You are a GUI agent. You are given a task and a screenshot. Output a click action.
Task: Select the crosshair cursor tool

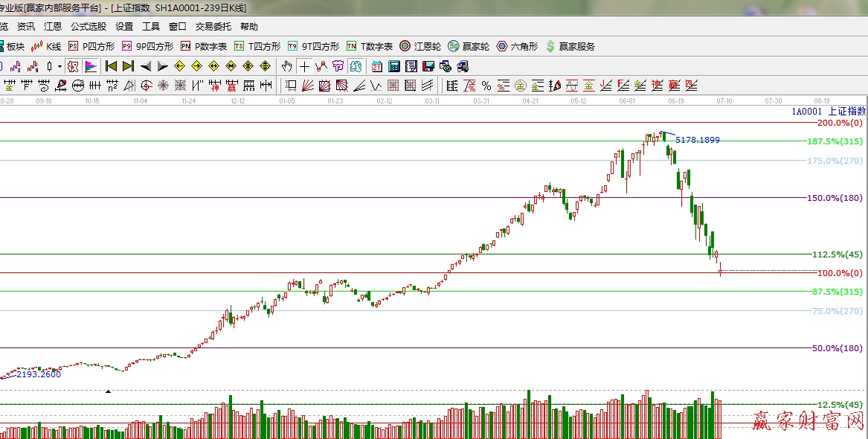[304, 66]
